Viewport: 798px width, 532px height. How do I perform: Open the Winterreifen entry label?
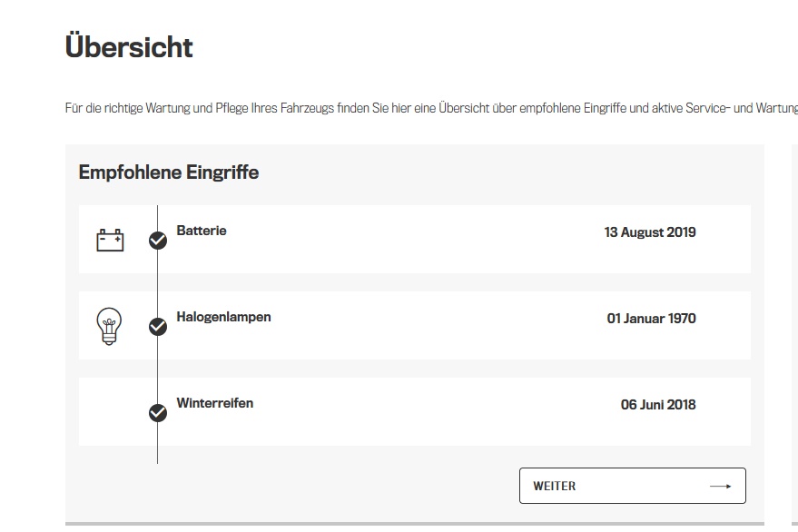tap(214, 403)
